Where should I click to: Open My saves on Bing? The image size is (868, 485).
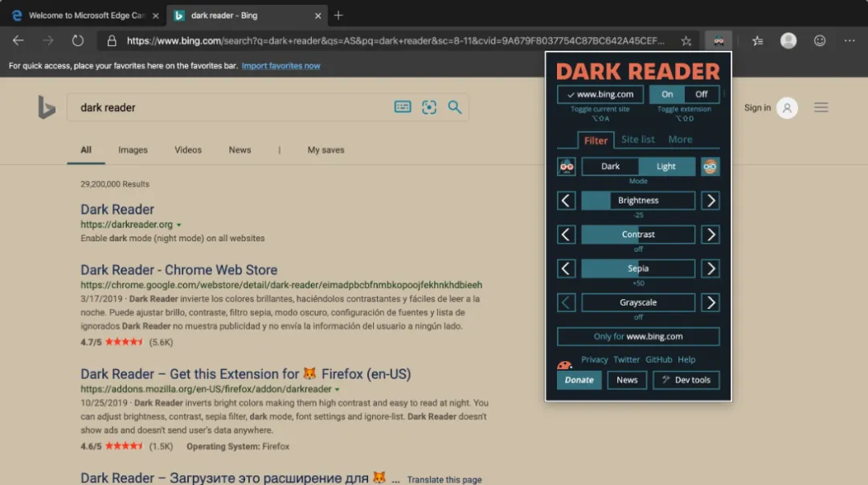[x=325, y=150]
